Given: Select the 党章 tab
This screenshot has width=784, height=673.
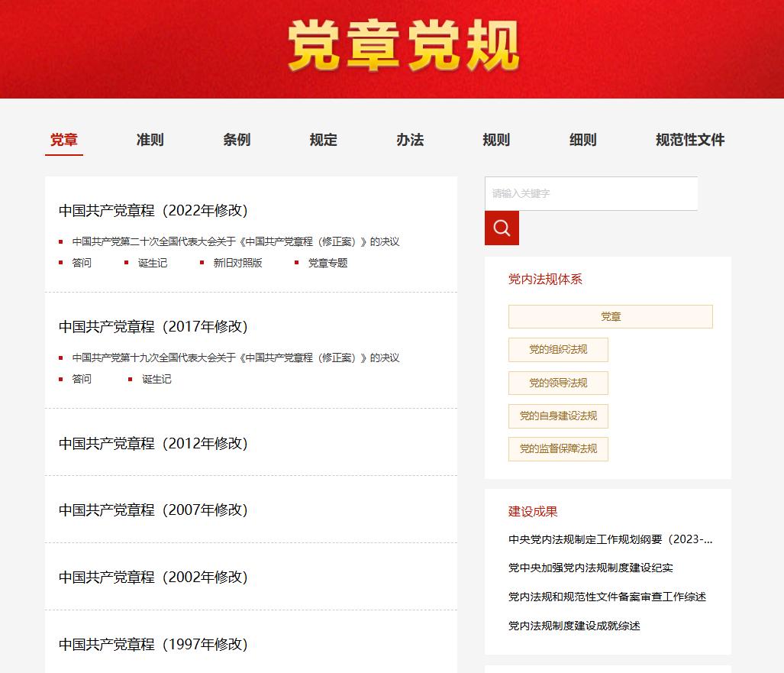Looking at the screenshot, I should (x=64, y=140).
